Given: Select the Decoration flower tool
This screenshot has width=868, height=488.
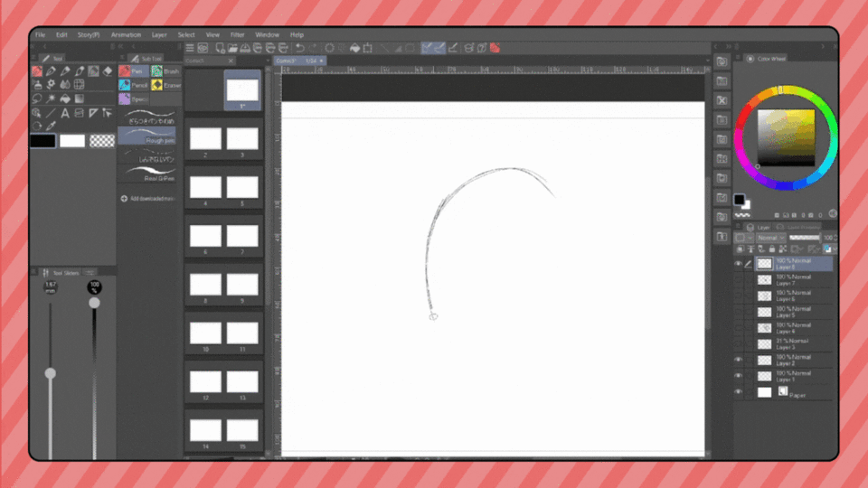Looking at the screenshot, I should [51, 85].
